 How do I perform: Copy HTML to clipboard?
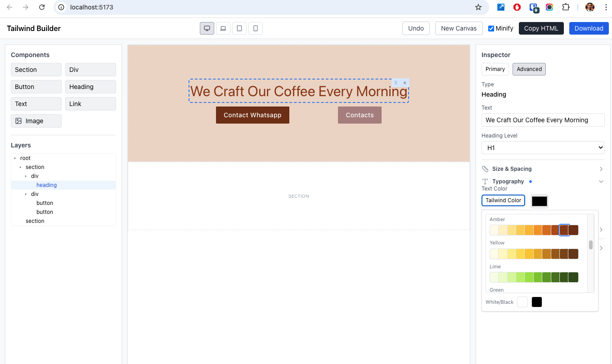click(541, 28)
